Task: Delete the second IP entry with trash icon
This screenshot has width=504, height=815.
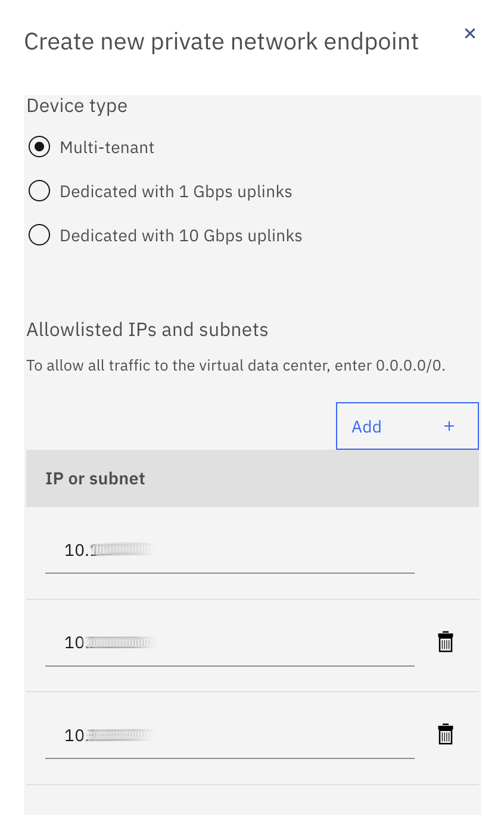Action: click(446, 642)
